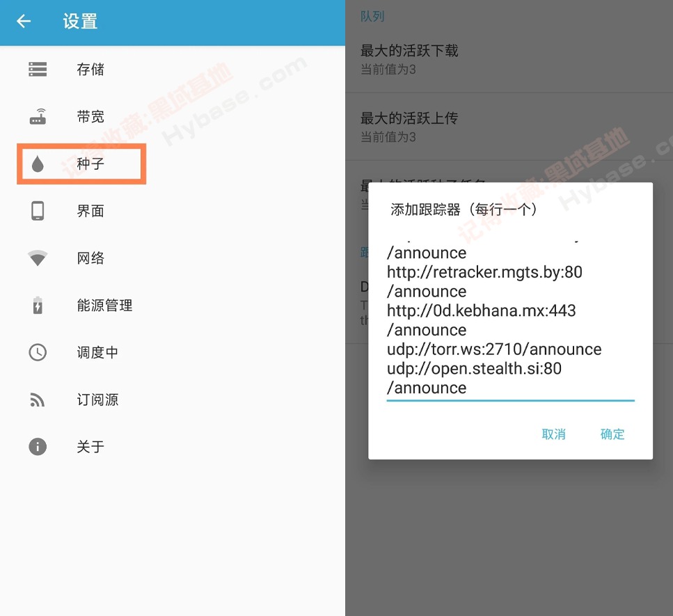Select the 能源管理 settings label
Viewport: 673px width, 616px height.
pos(104,306)
